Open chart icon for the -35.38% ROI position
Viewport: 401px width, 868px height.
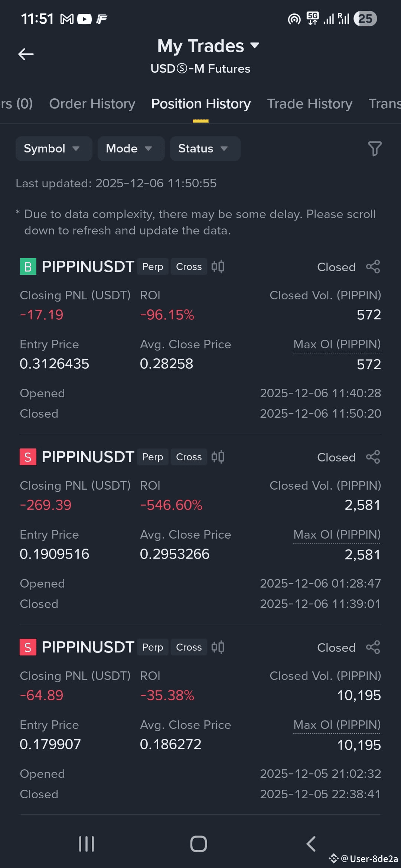[218, 647]
